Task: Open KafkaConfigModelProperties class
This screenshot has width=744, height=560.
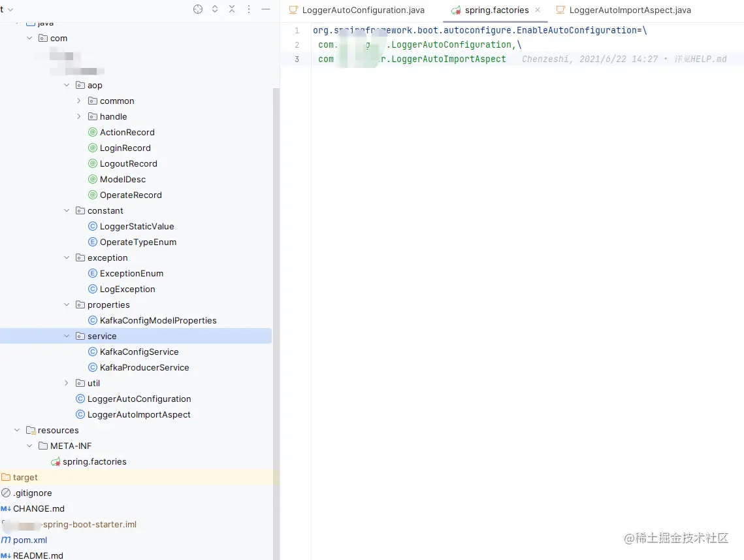Action: pyautogui.click(x=158, y=320)
